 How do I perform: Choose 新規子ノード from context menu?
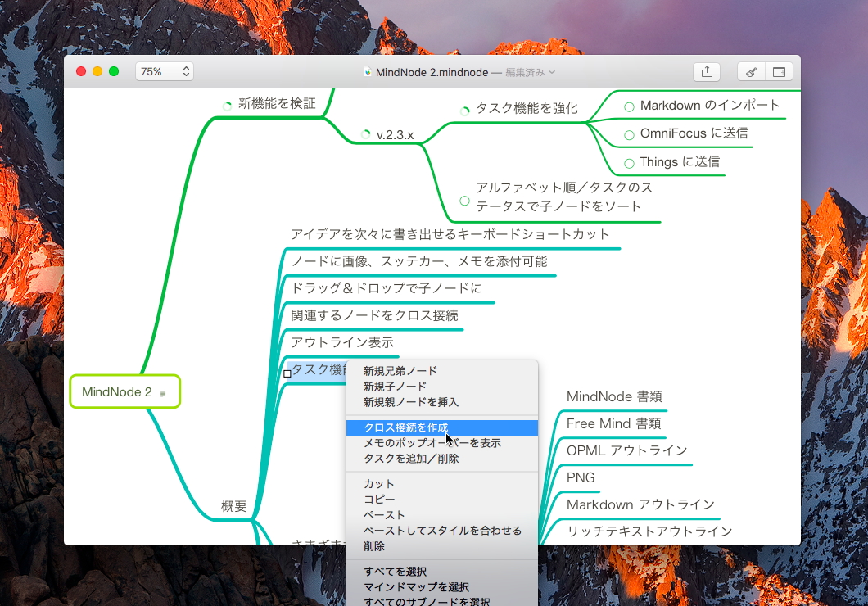(441, 387)
